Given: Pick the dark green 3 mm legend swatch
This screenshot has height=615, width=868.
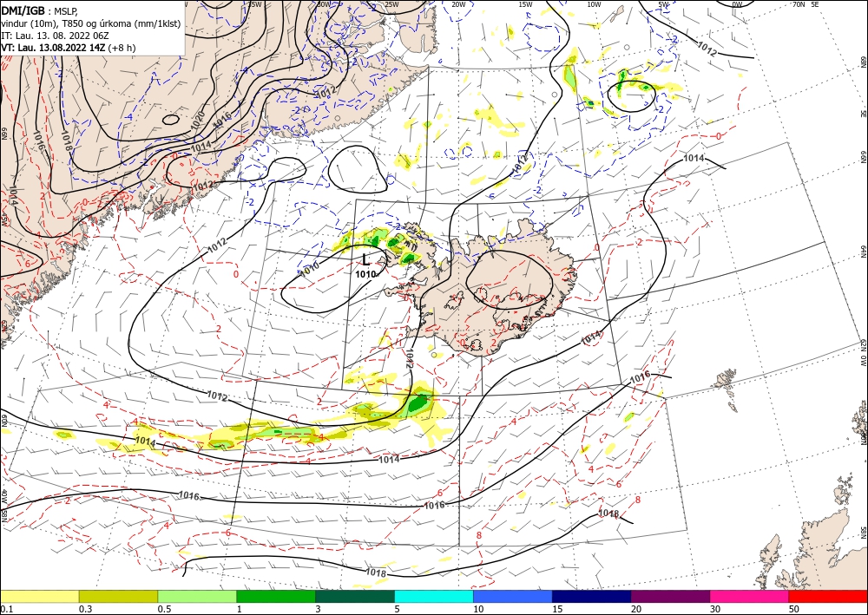Looking at the screenshot, I should tap(355, 596).
